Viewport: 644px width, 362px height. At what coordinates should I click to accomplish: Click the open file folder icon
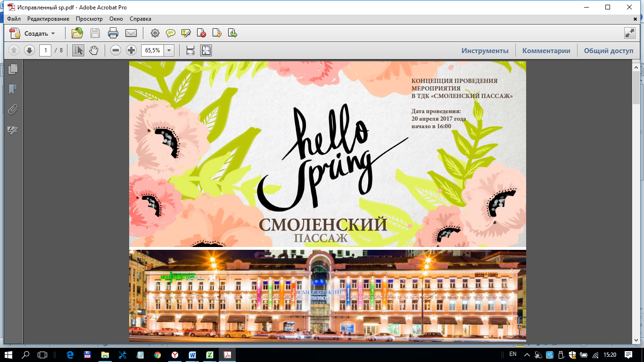(x=77, y=33)
